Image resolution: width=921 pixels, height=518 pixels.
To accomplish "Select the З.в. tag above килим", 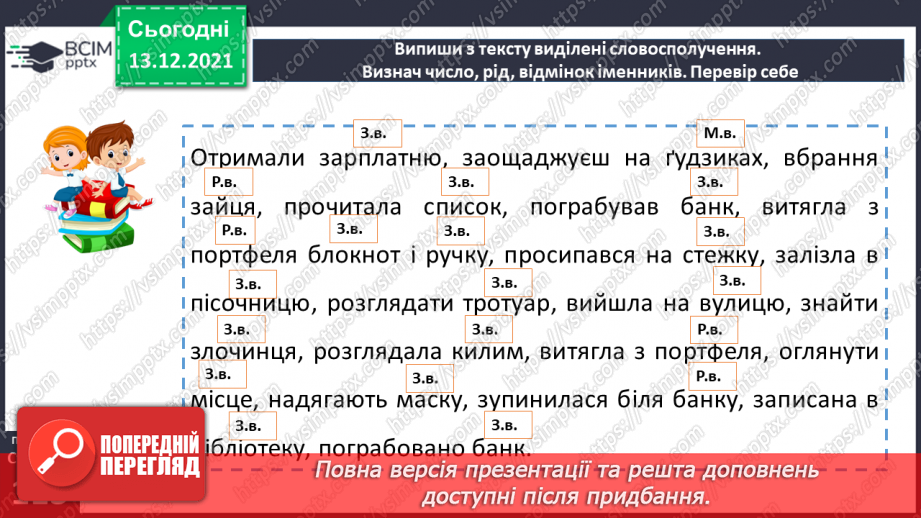I will tap(488, 329).
